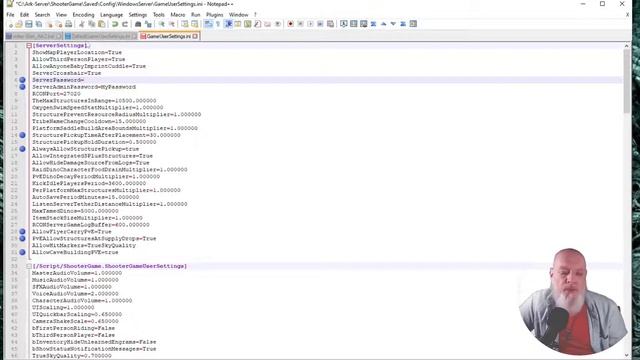Open the Macro menu
Image resolution: width=640 pixels, height=360 pixels.
pyautogui.click(x=178, y=15)
